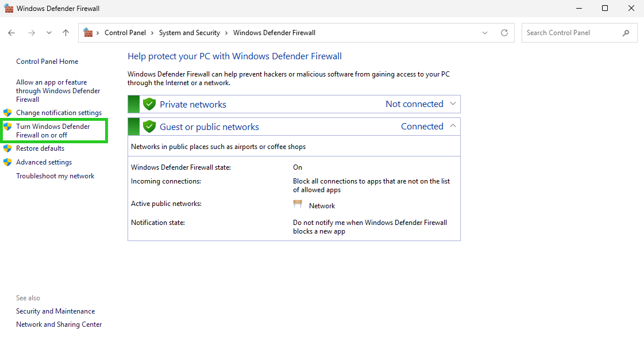Open recent locations dropdown beside navigation arrows

(49, 33)
